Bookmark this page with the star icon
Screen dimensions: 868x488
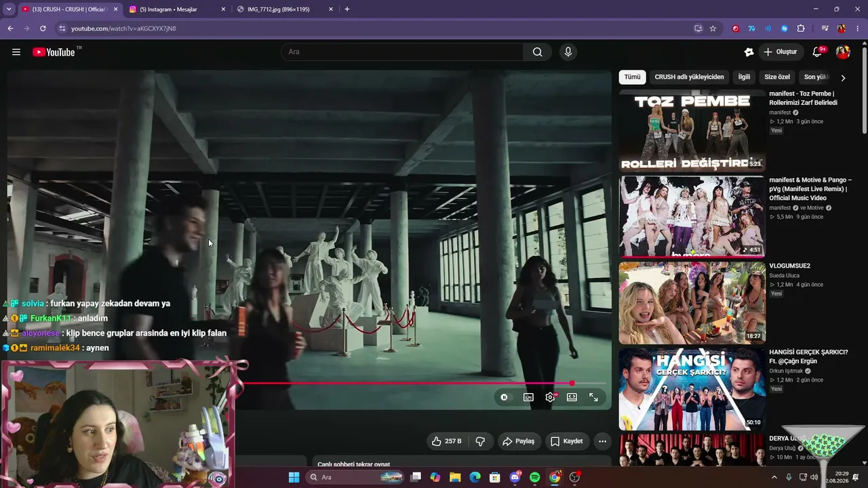[x=713, y=28]
